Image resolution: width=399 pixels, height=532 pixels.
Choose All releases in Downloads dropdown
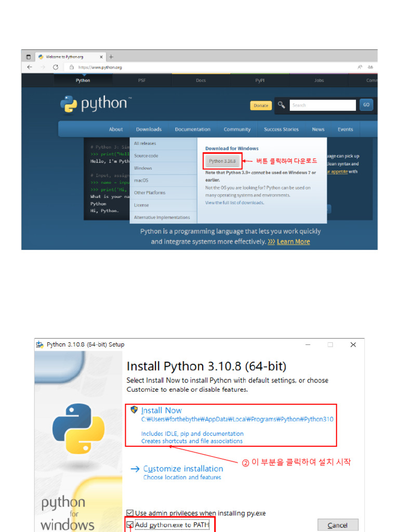tap(163, 143)
